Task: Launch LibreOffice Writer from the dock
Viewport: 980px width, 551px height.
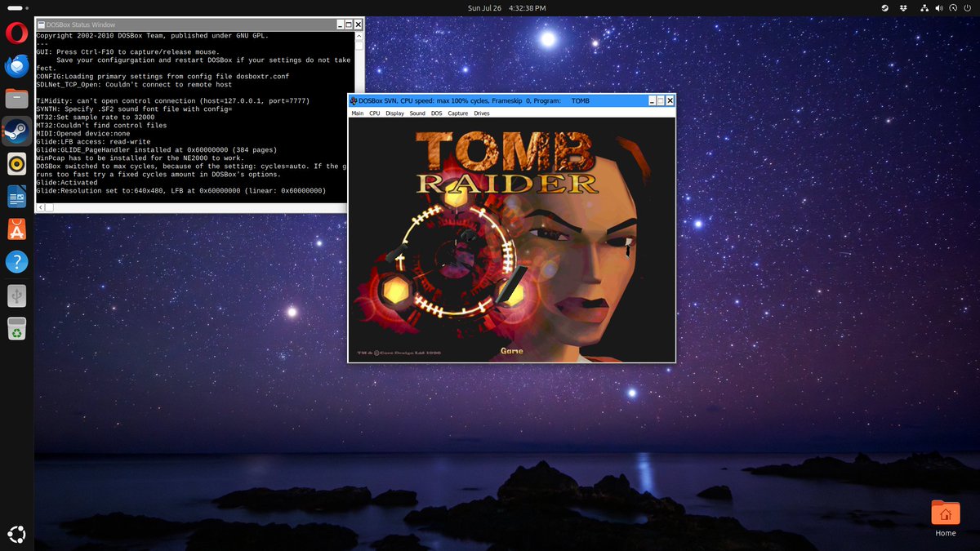Action: pos(17,197)
